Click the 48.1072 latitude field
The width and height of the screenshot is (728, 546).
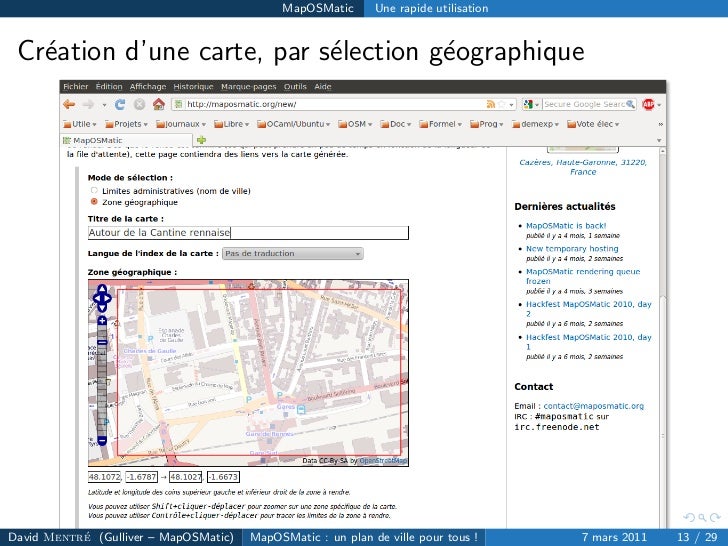[x=105, y=477]
